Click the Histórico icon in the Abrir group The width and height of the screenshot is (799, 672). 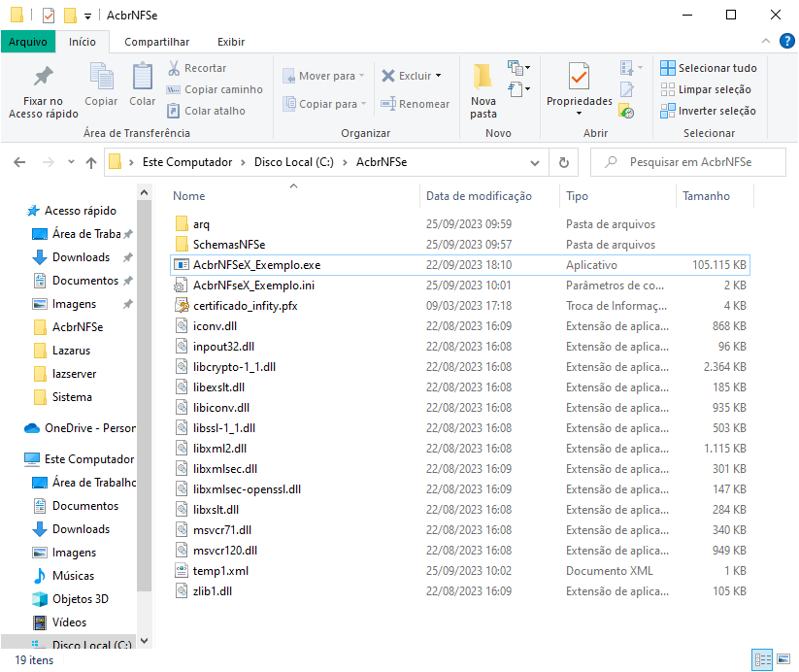(x=627, y=111)
